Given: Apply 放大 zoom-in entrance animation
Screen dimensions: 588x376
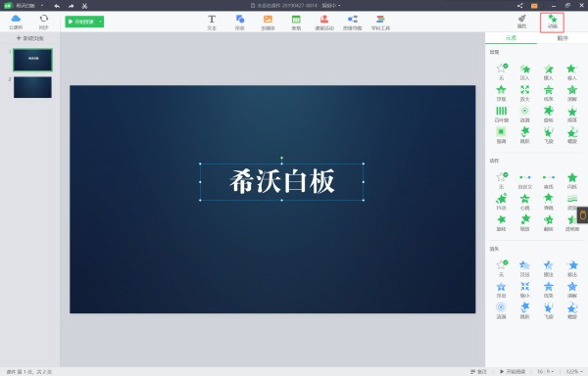Looking at the screenshot, I should (524, 93).
